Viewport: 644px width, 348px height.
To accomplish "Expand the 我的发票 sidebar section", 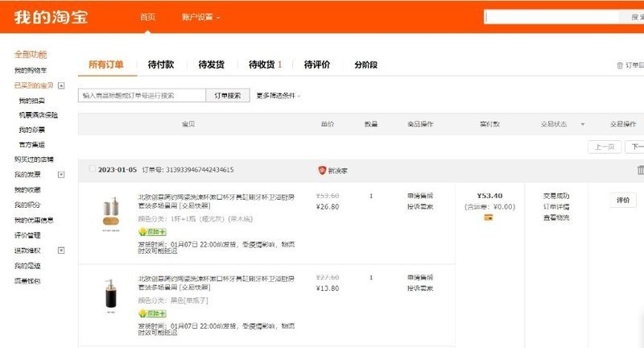I will click(x=61, y=174).
